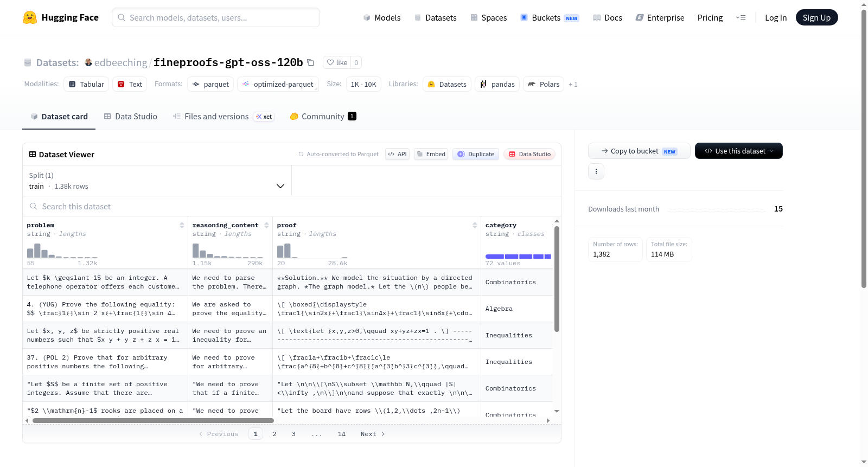Switch to the Dataset card tab
868x467 pixels.
(59, 117)
